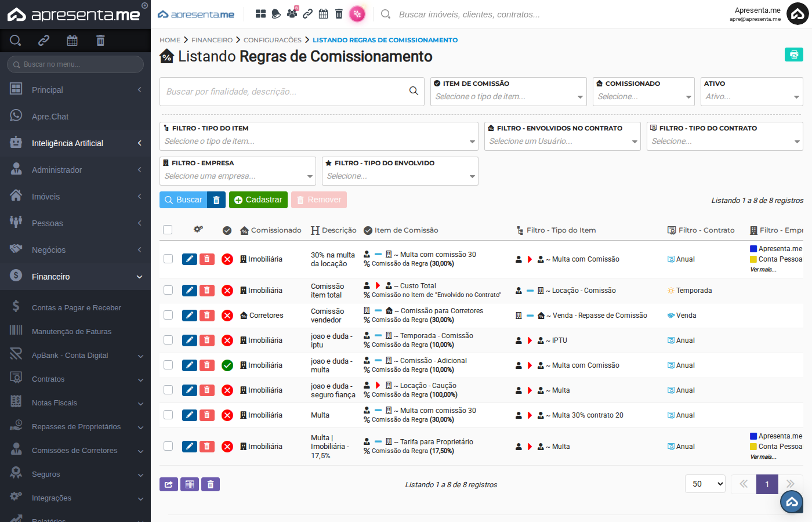Click the print icon button

pyautogui.click(x=793, y=55)
